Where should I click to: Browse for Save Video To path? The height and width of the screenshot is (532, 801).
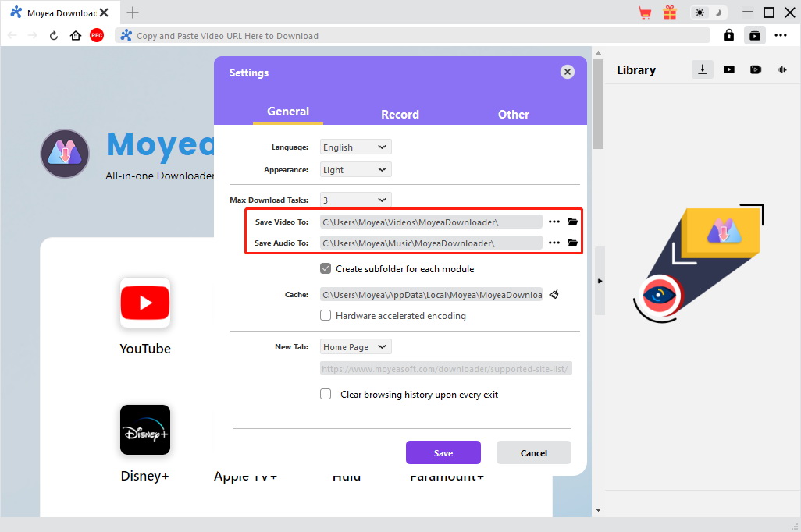554,222
